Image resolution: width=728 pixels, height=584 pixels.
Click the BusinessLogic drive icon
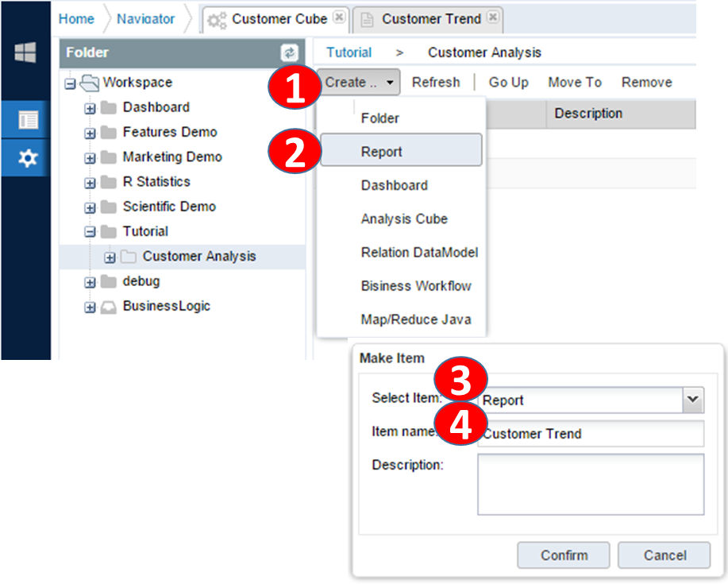pos(110,307)
